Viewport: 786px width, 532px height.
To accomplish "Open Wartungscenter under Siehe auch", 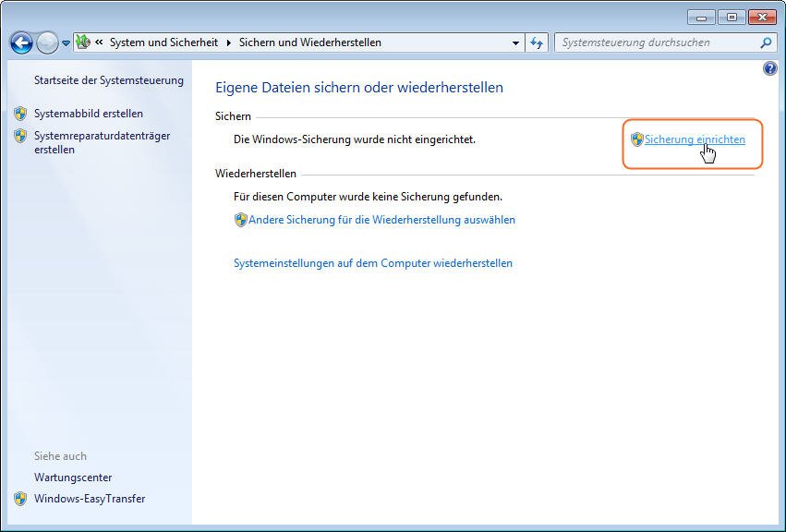I will (x=73, y=478).
